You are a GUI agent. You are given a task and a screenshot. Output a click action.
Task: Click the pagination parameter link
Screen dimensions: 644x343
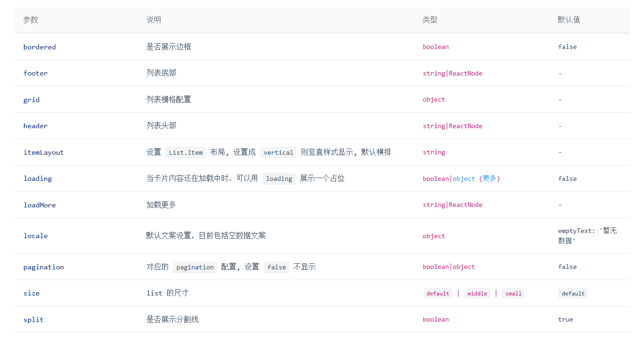[43, 267]
